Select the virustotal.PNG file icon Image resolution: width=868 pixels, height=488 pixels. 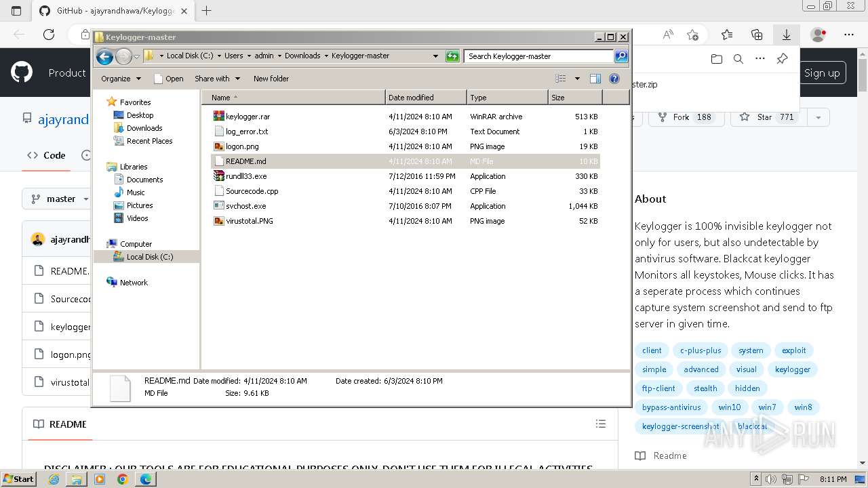[x=218, y=221]
